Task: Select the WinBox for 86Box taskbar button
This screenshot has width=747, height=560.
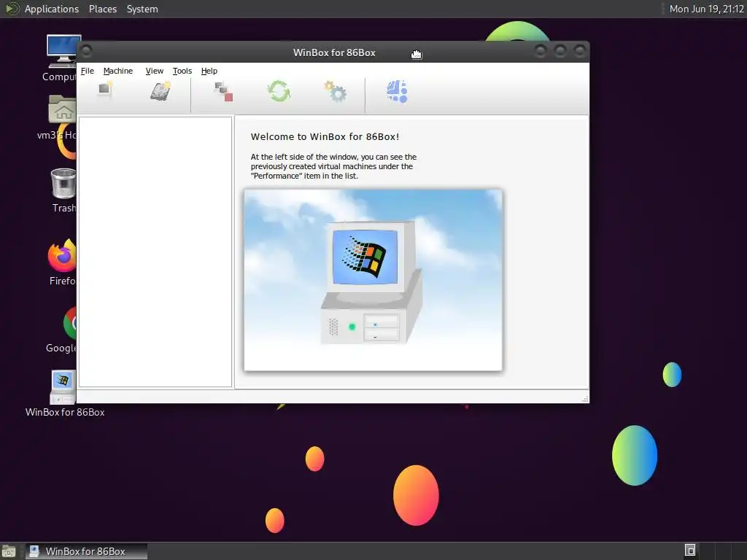Action: pos(86,551)
